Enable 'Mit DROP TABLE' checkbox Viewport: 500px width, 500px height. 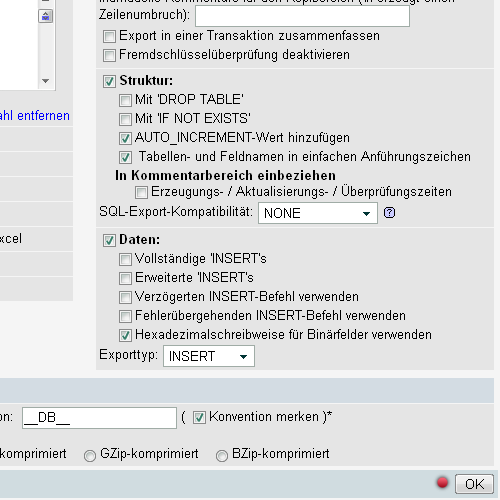click(125, 100)
